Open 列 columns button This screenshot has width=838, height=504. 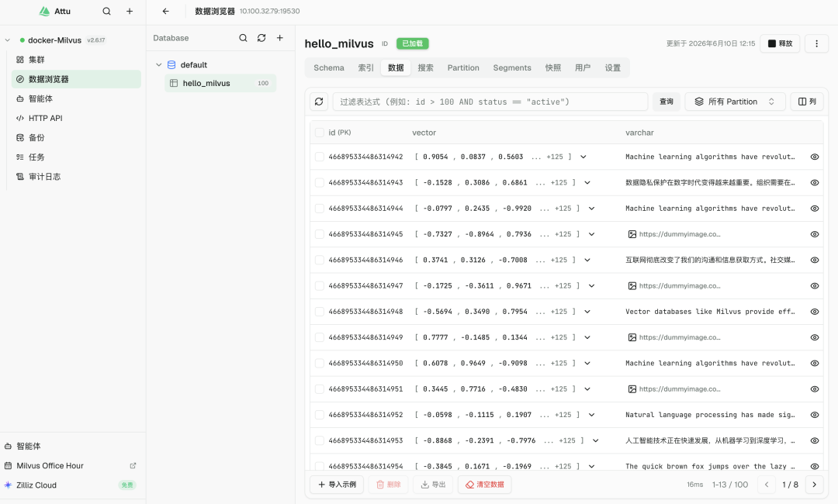(807, 102)
